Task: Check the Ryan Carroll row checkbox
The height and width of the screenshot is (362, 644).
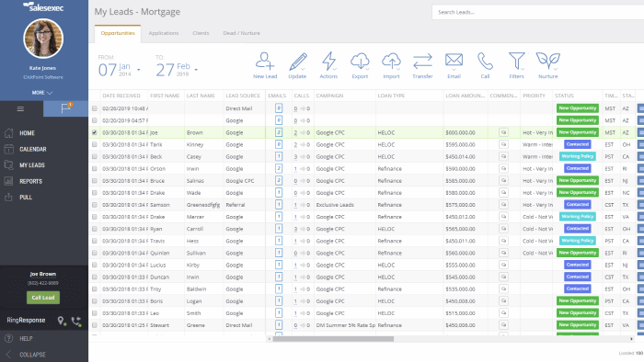Action: click(95, 229)
